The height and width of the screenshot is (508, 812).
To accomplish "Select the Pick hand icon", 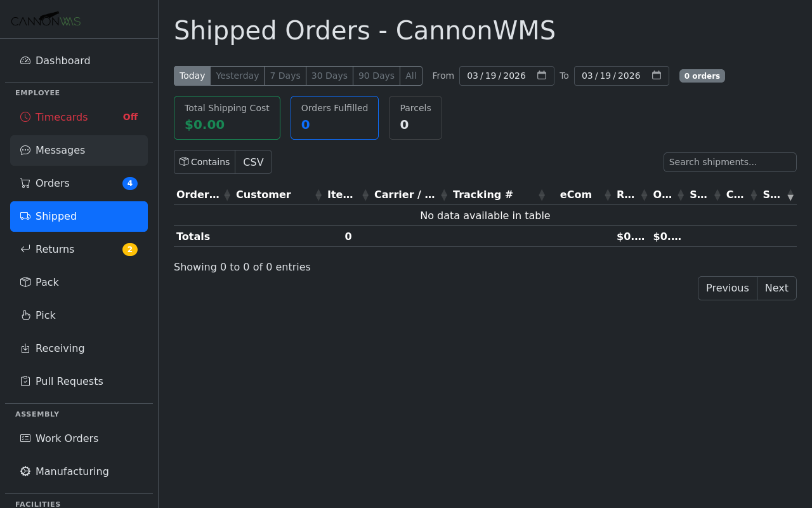I will tap(25, 315).
